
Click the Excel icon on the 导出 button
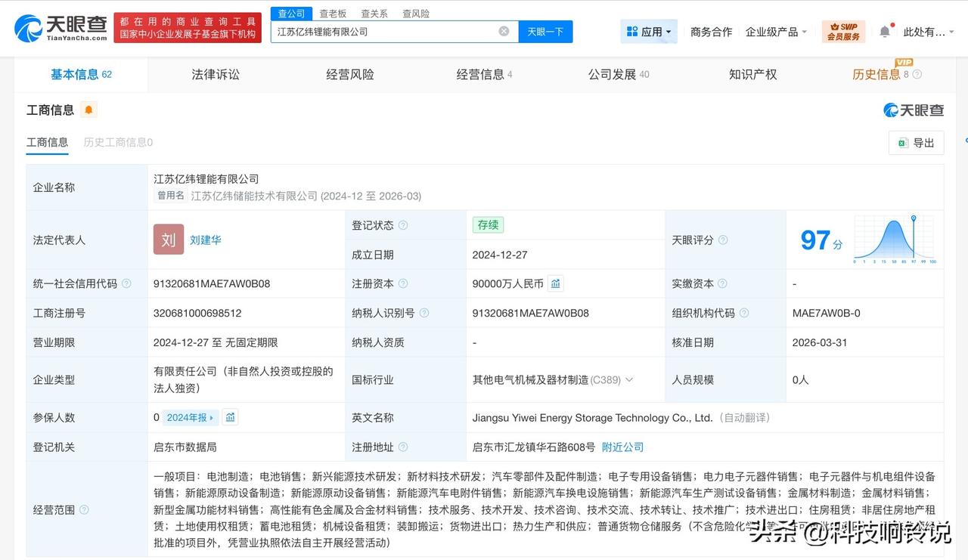901,143
